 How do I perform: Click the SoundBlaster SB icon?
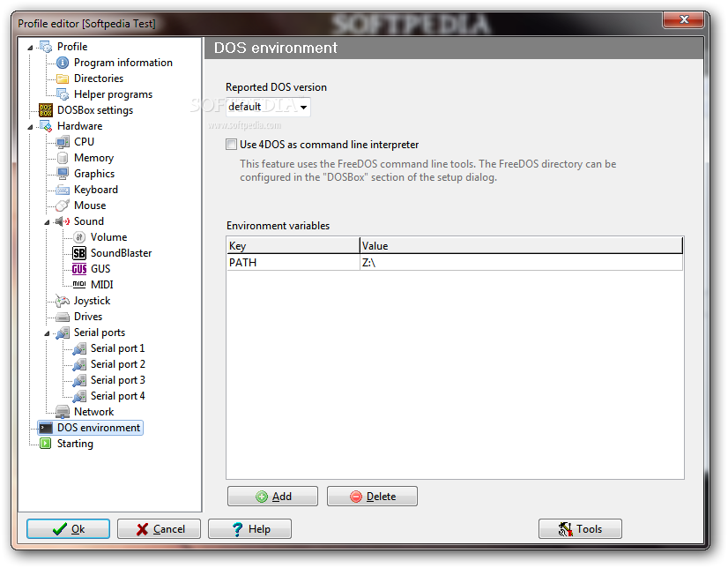click(x=79, y=253)
